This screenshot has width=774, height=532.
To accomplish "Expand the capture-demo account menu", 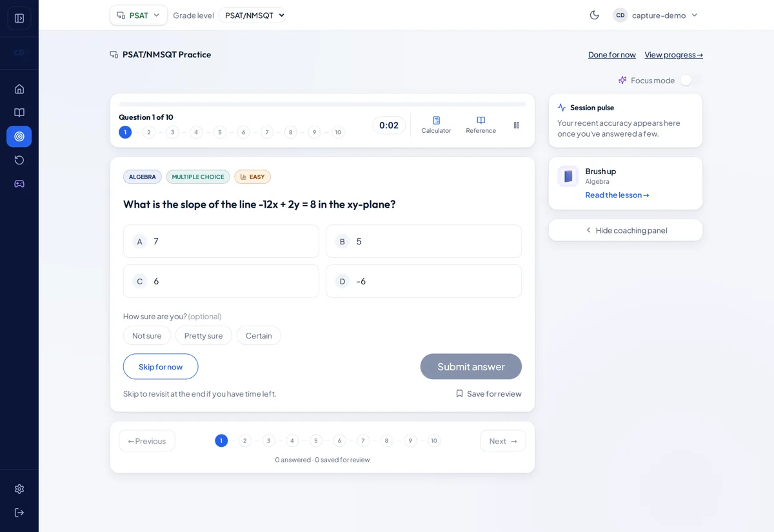I will coord(656,15).
